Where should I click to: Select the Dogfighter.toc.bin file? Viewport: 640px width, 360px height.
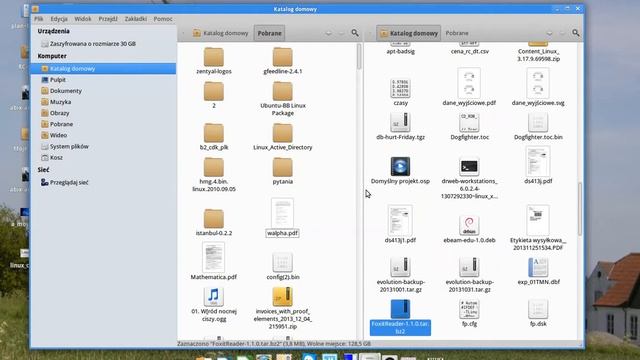[x=538, y=122]
